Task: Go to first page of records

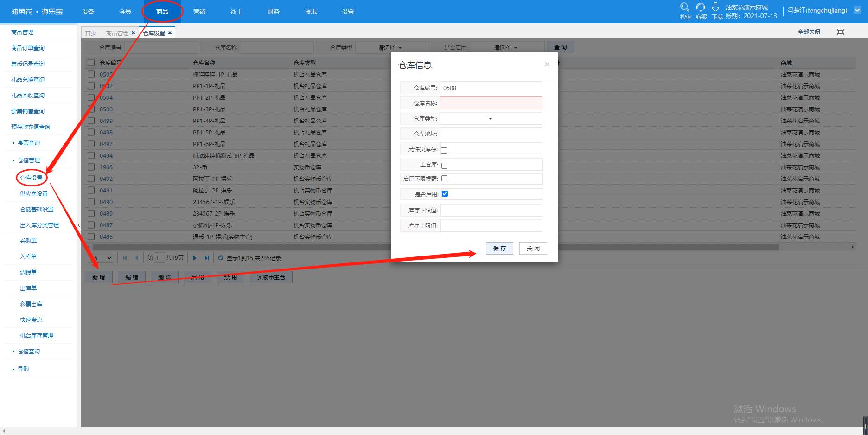Action: tap(125, 258)
